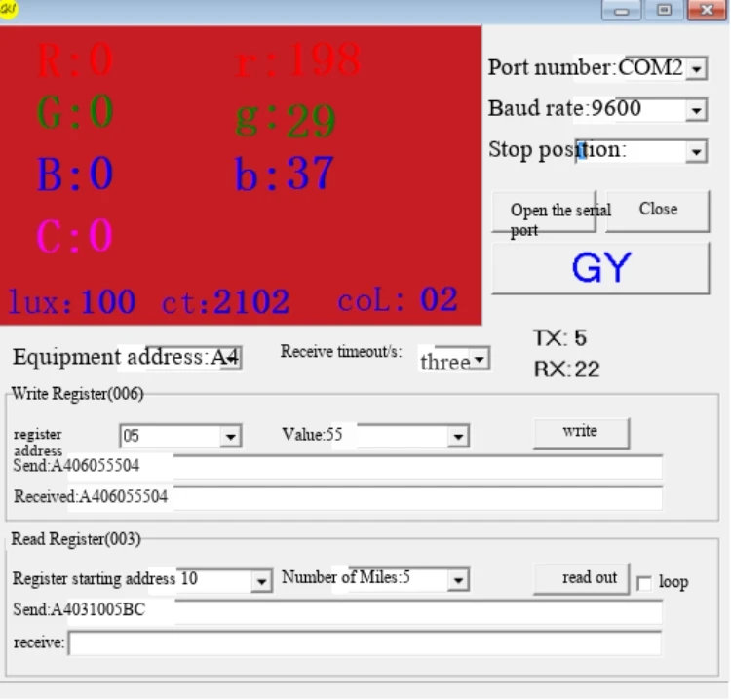Click the Write Register(006) group label
Viewport: 731px width, 700px height.
pyautogui.click(x=77, y=394)
